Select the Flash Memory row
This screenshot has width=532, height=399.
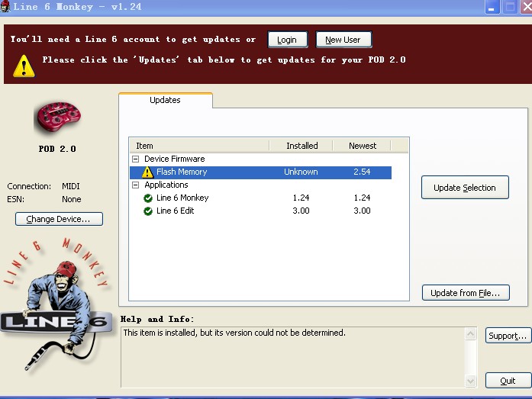260,172
